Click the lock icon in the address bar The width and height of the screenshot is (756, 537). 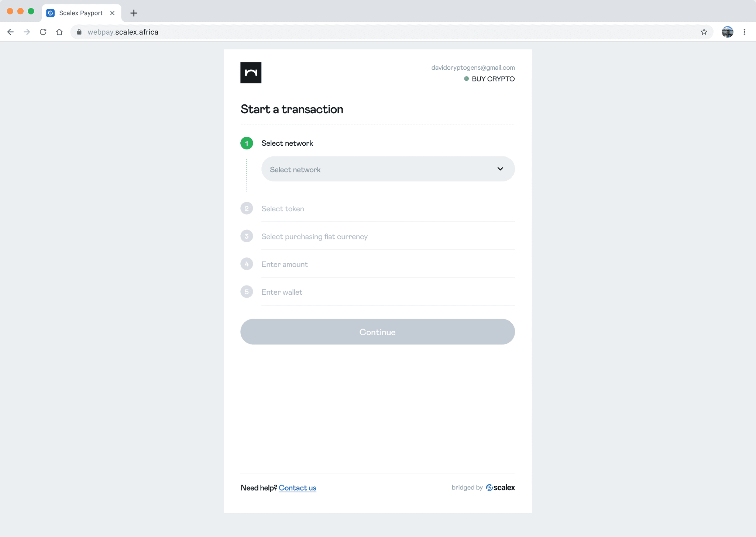pyautogui.click(x=79, y=32)
